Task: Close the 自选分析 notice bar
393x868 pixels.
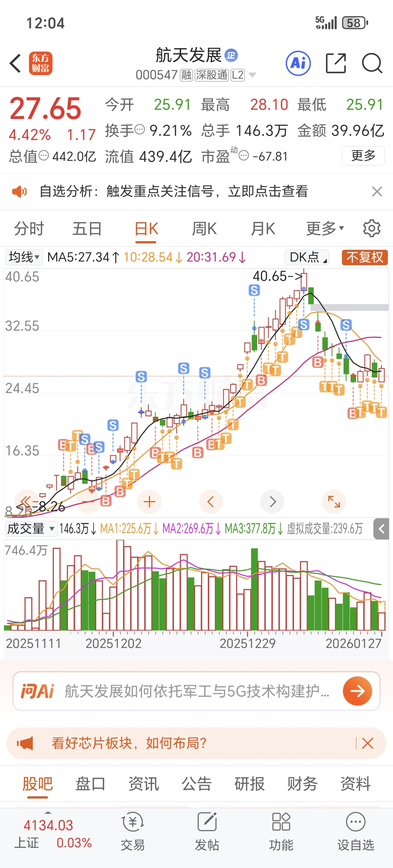Action: [377, 191]
